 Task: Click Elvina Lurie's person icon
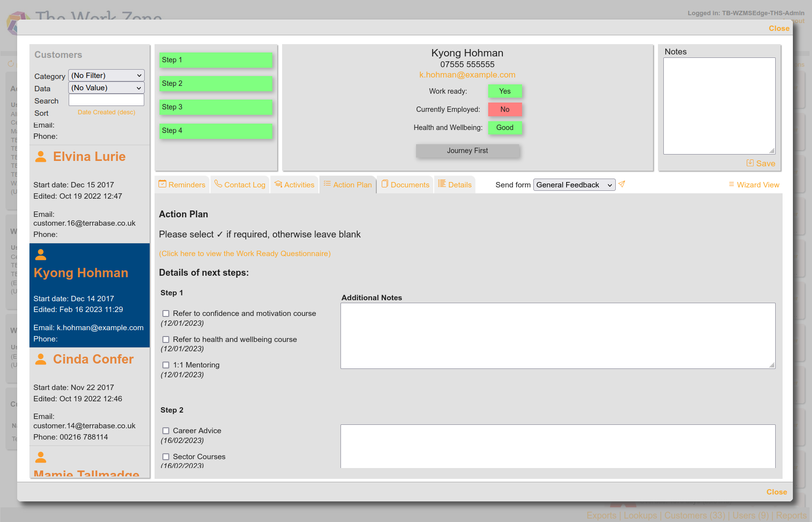[41, 157]
